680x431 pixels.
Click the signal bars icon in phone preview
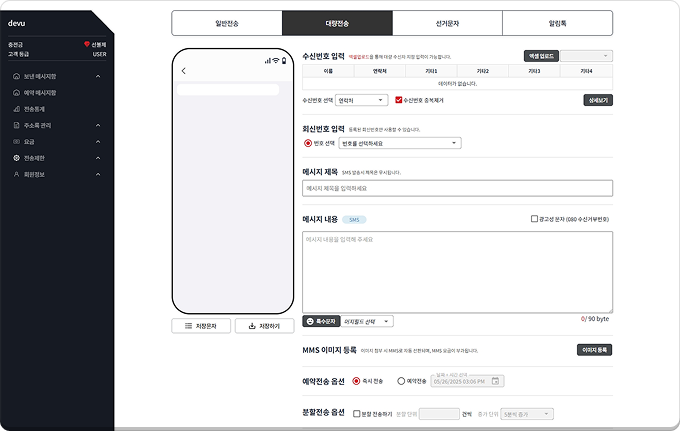pos(268,61)
